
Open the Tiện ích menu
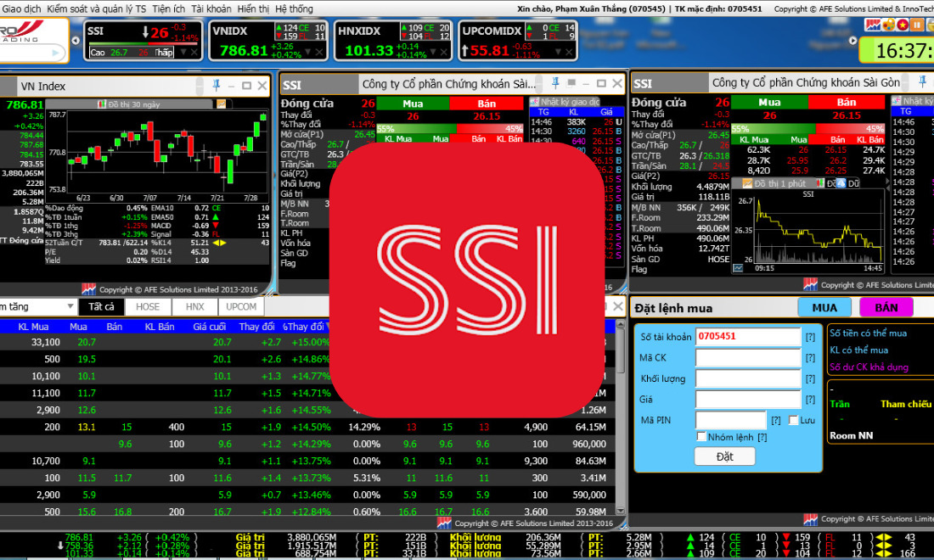tap(169, 9)
